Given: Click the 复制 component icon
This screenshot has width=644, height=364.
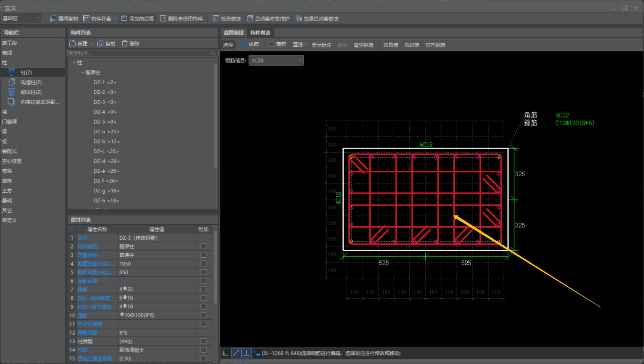Looking at the screenshot, I should [x=100, y=43].
